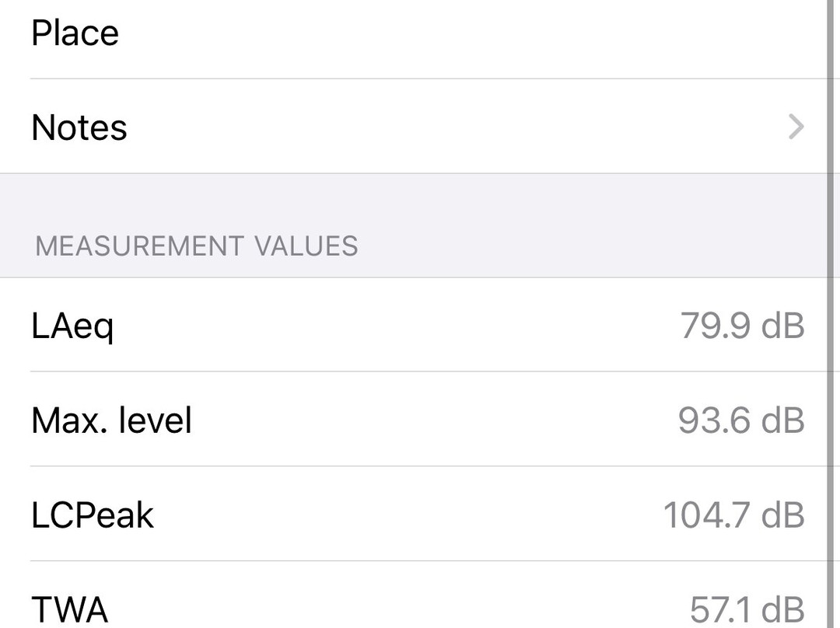
Task: Click the dB unit beside 93.6
Action: click(x=783, y=420)
